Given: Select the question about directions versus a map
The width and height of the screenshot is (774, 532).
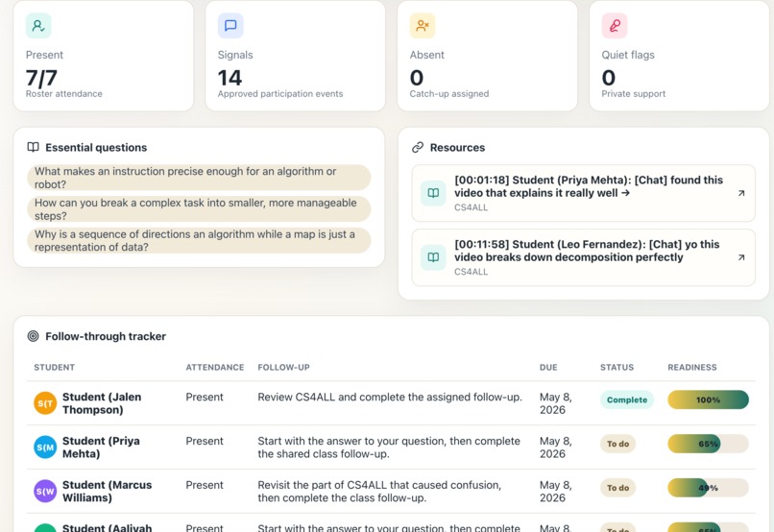Looking at the screenshot, I should (199, 240).
